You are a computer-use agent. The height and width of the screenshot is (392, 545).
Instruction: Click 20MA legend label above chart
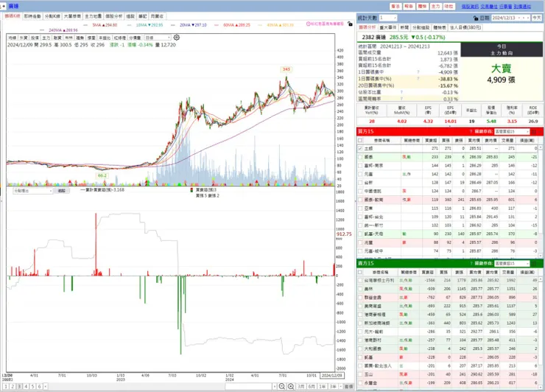click(193, 25)
